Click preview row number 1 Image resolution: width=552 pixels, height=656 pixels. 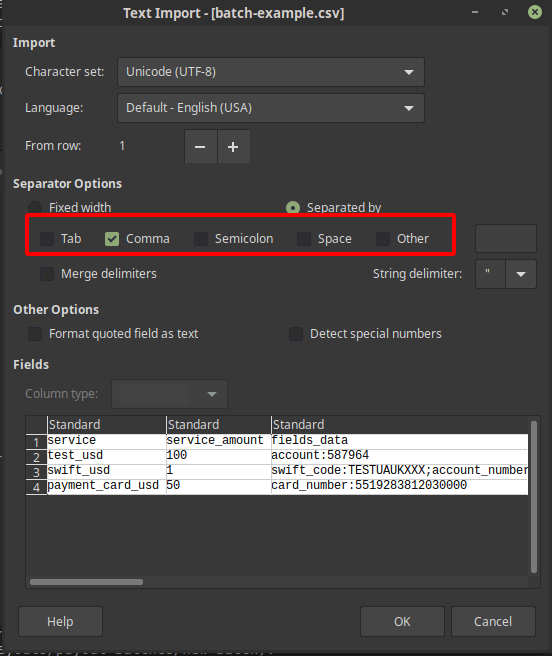click(36, 442)
